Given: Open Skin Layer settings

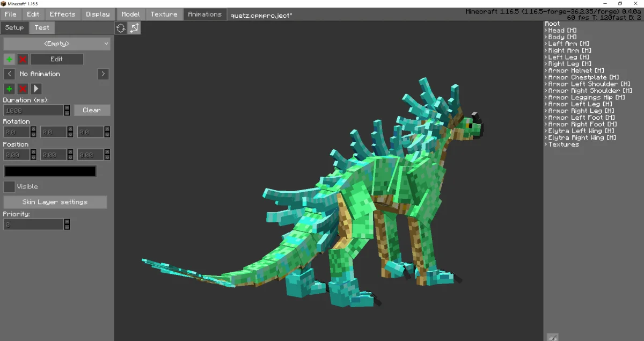Looking at the screenshot, I should [x=55, y=202].
